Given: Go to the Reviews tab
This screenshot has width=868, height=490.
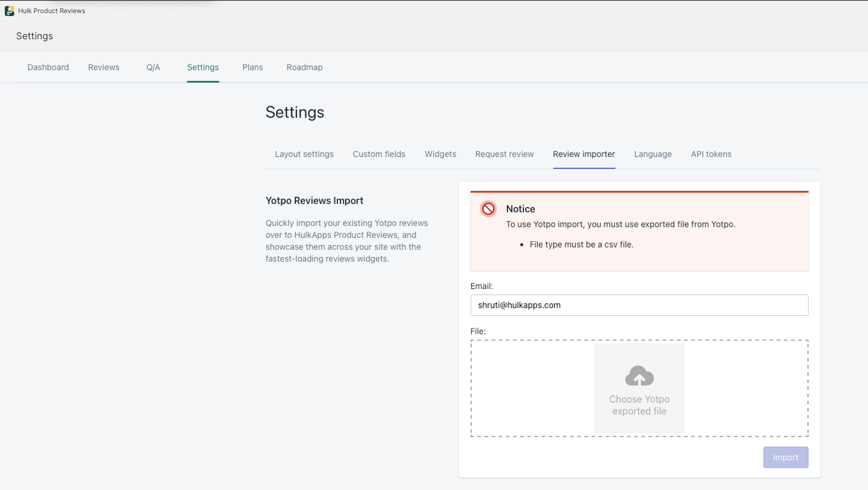Looking at the screenshot, I should [x=103, y=67].
